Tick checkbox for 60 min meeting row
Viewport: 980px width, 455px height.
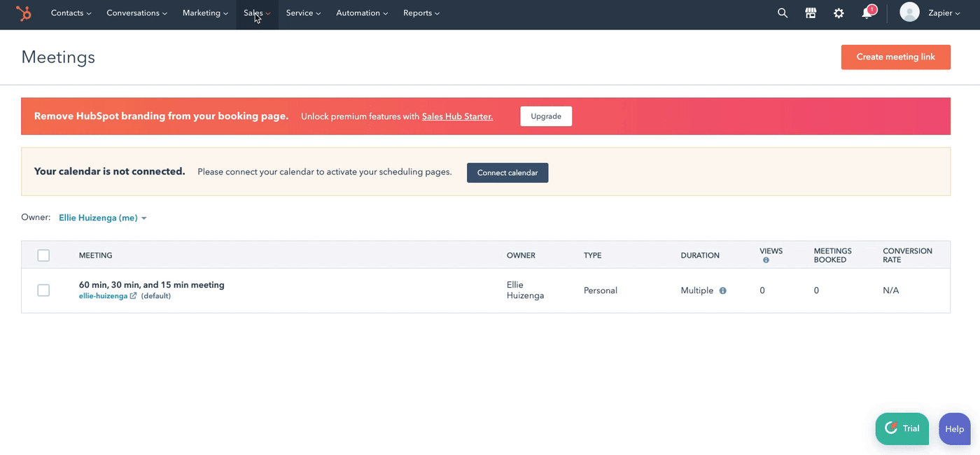(43, 290)
